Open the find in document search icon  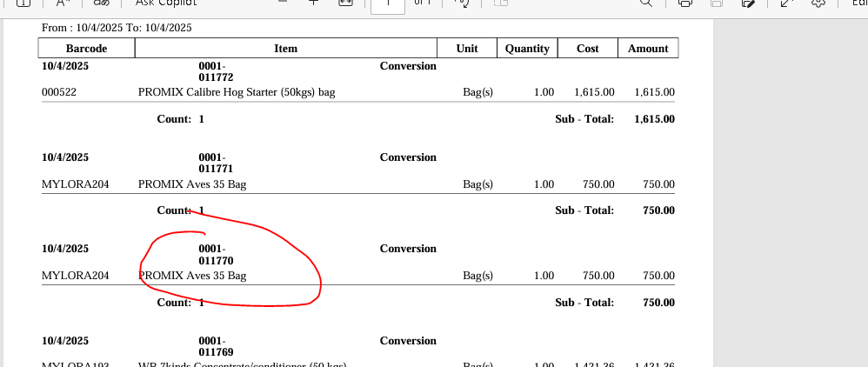click(646, 3)
